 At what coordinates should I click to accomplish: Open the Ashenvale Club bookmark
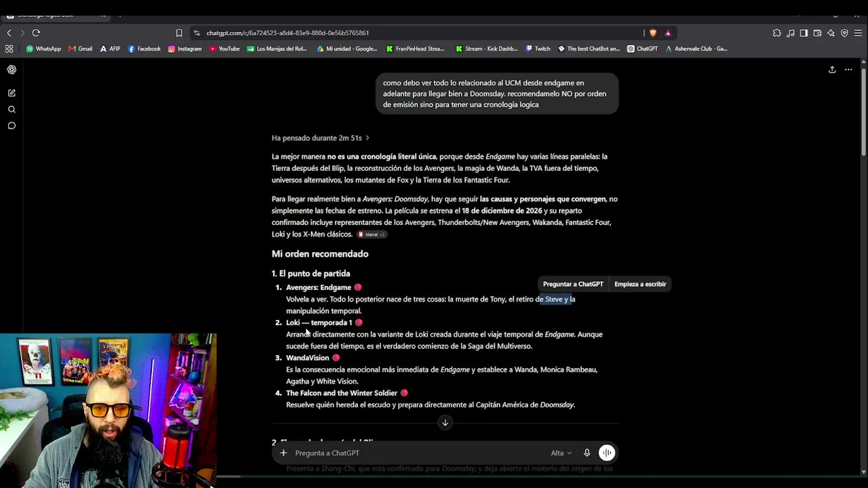(696, 49)
